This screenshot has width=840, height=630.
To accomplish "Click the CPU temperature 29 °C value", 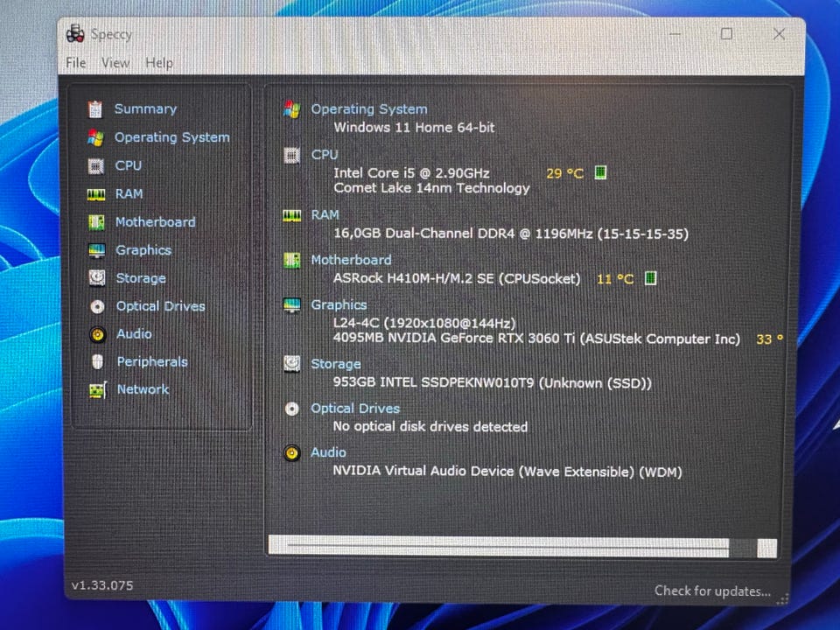I will (564, 173).
